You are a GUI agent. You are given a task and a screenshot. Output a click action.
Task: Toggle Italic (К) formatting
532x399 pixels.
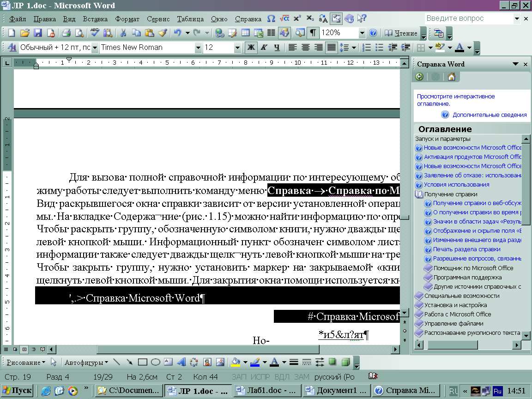coord(264,48)
